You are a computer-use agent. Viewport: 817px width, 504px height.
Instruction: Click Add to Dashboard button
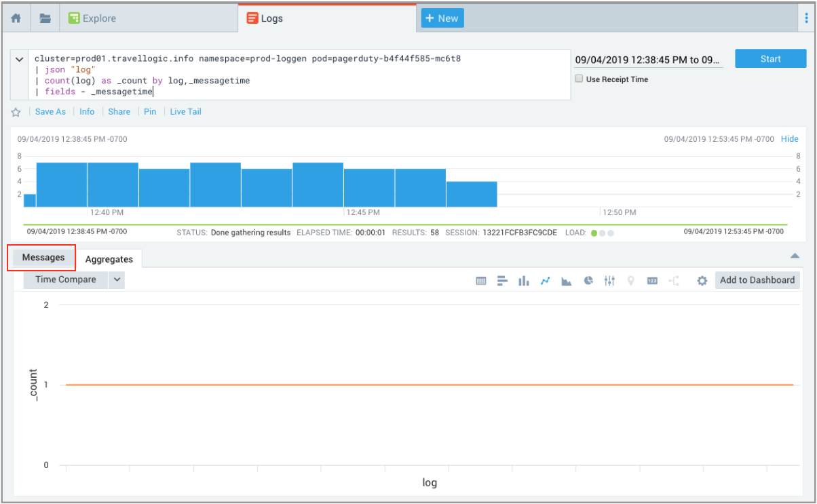tap(757, 280)
